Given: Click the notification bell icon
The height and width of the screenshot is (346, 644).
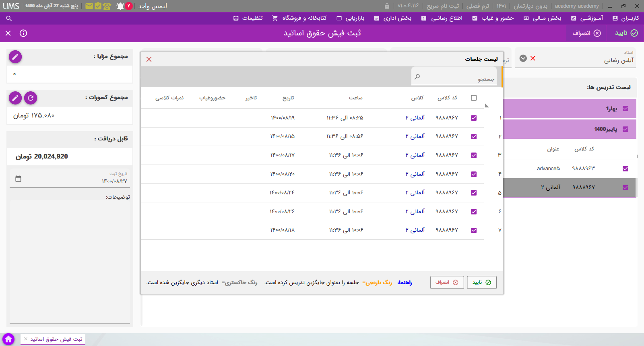Looking at the screenshot, I should (x=120, y=6).
